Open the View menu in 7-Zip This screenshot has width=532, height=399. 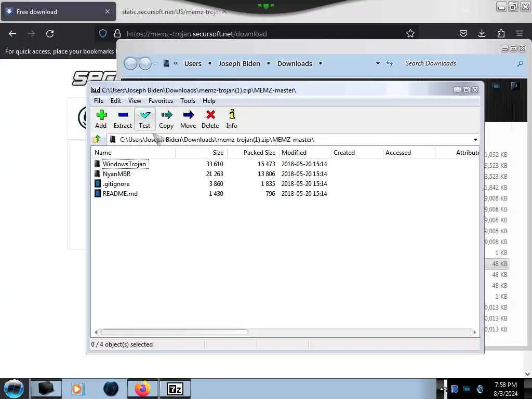[135, 101]
